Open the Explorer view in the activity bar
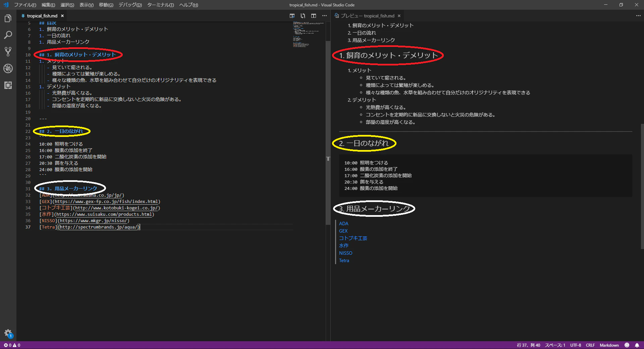The width and height of the screenshot is (644, 349). click(x=8, y=18)
